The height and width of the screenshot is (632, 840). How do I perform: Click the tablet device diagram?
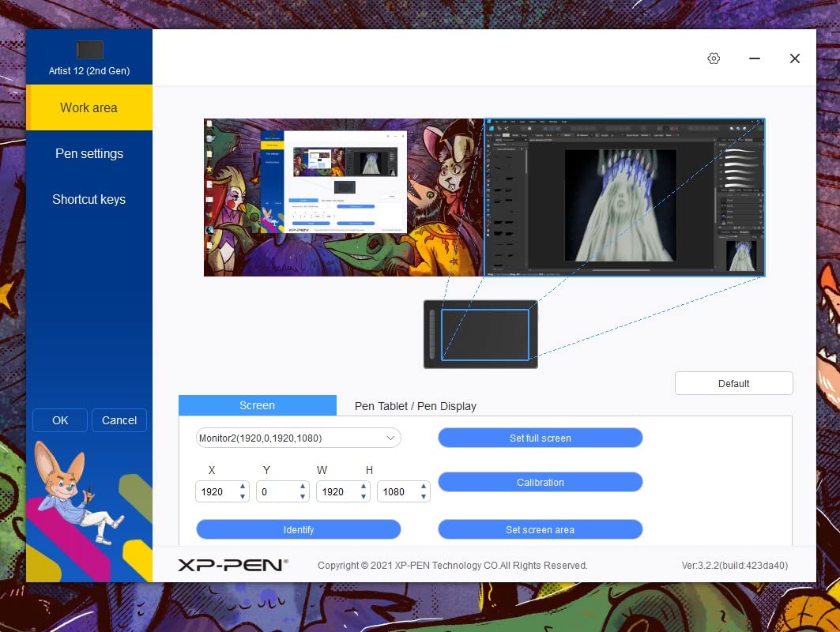(x=480, y=334)
